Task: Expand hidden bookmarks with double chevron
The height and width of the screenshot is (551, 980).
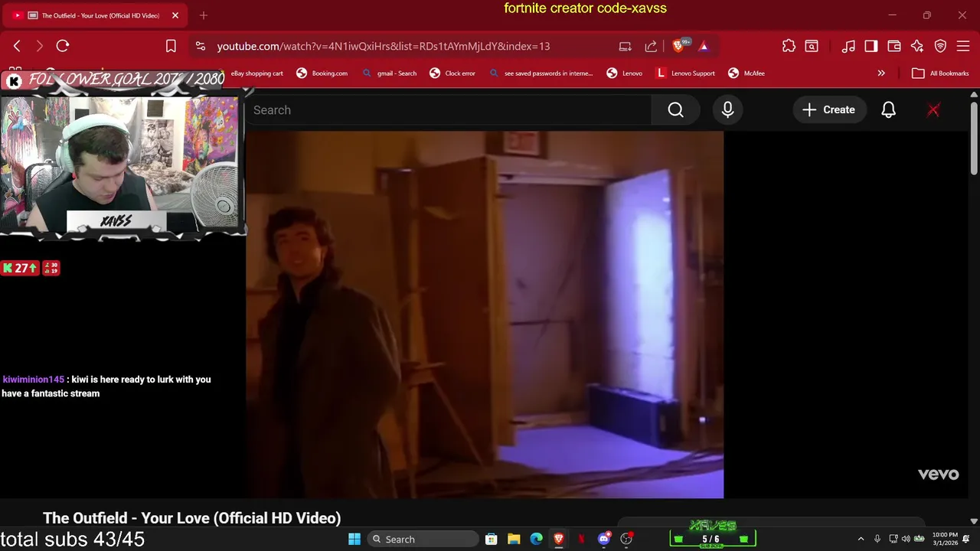Action: point(881,73)
